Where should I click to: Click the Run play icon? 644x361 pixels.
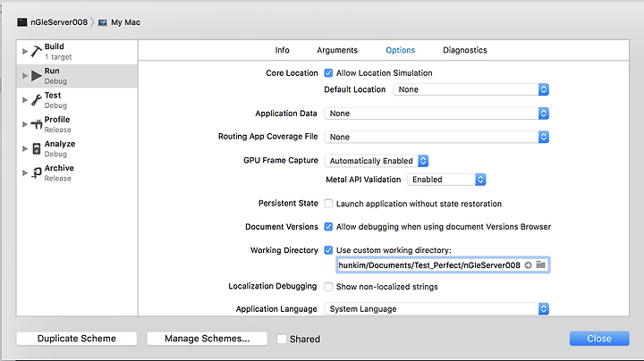pos(37,75)
